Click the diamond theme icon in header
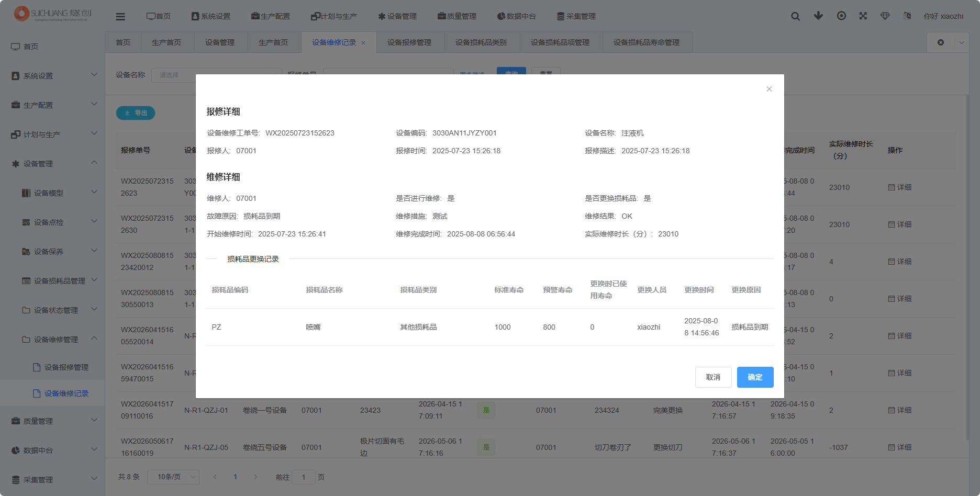The image size is (980, 496). point(885,16)
